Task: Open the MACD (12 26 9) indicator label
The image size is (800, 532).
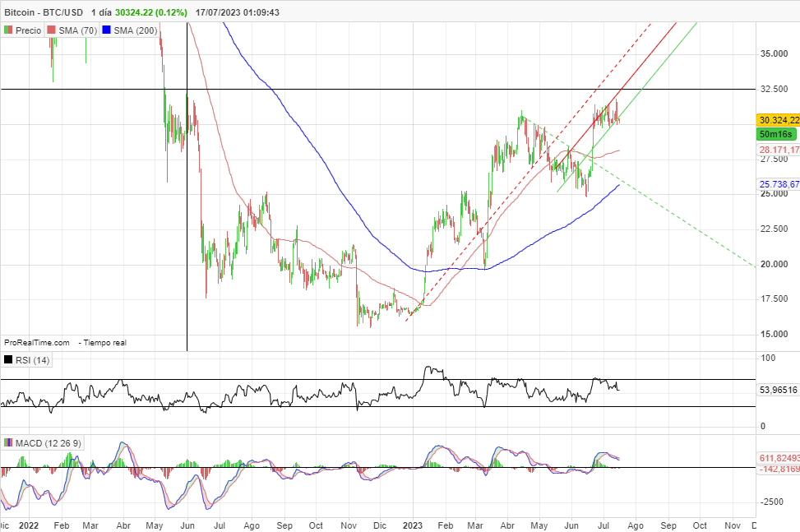Action: [x=48, y=443]
